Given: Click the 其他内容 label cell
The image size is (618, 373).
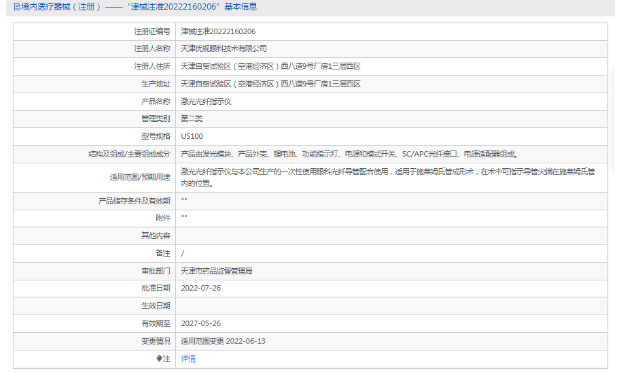Looking at the screenshot, I should (95, 236).
